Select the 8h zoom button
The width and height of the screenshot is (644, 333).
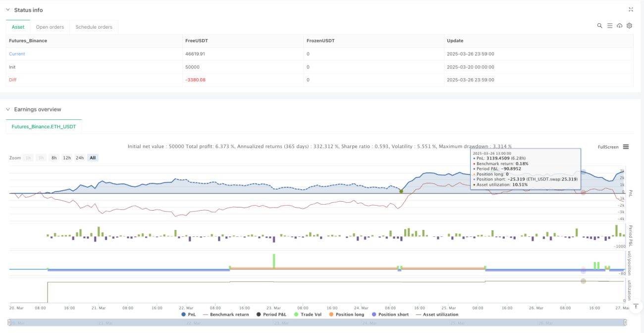pyautogui.click(x=54, y=158)
